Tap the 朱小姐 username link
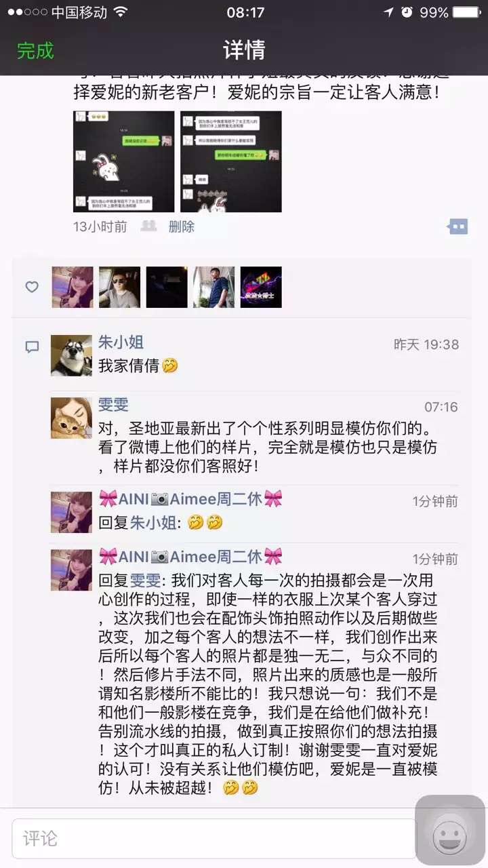The image size is (488, 868). [121, 343]
